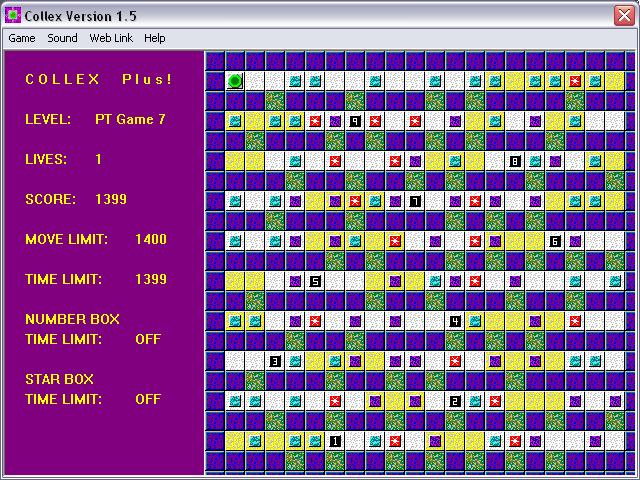Select the black number box 5

(x=315, y=281)
